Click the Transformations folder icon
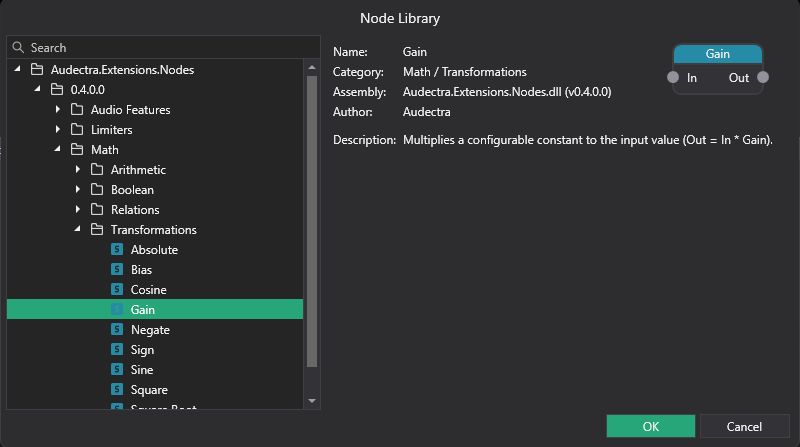 click(97, 230)
